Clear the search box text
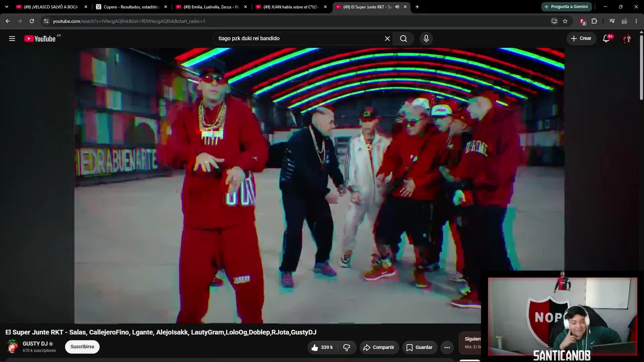644x362 pixels. (387, 39)
